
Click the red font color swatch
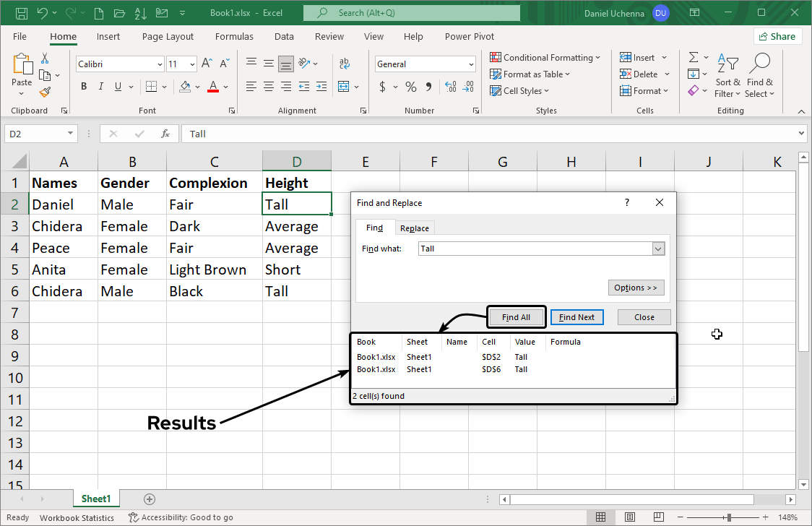click(x=213, y=87)
